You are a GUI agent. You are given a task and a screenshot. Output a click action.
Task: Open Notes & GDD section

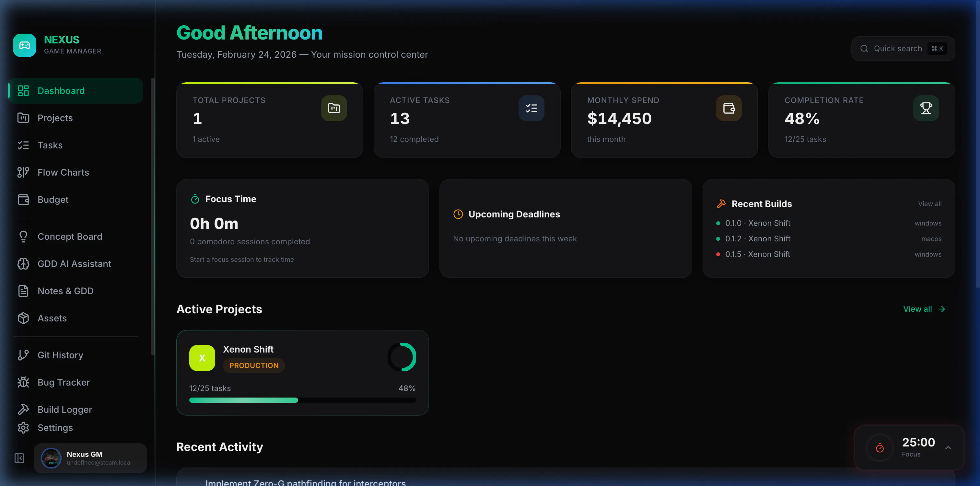[x=75, y=291]
